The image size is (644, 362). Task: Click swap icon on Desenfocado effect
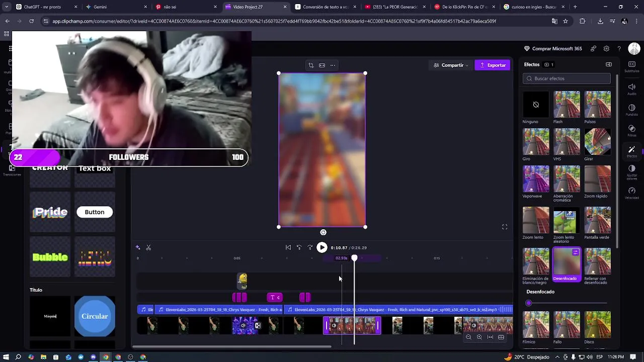click(575, 253)
